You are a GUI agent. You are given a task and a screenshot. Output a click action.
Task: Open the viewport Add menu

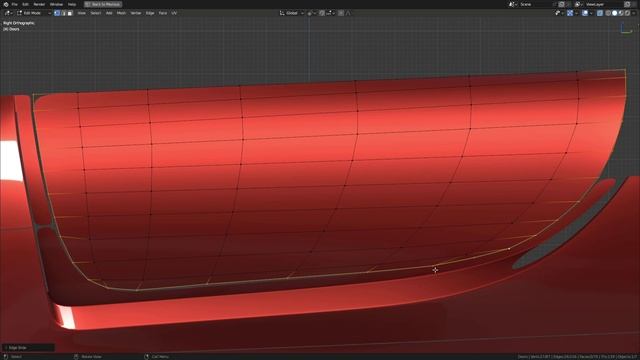(x=109, y=13)
